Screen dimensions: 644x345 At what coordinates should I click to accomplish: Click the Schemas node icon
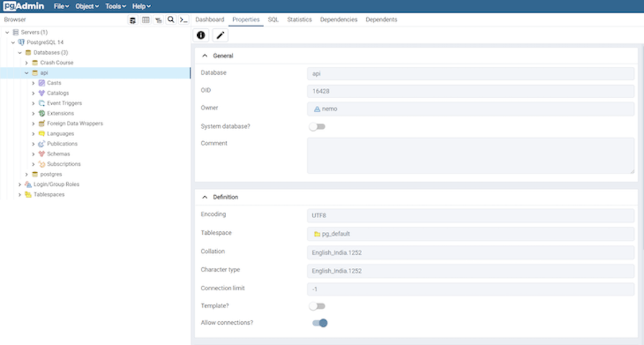[42, 154]
